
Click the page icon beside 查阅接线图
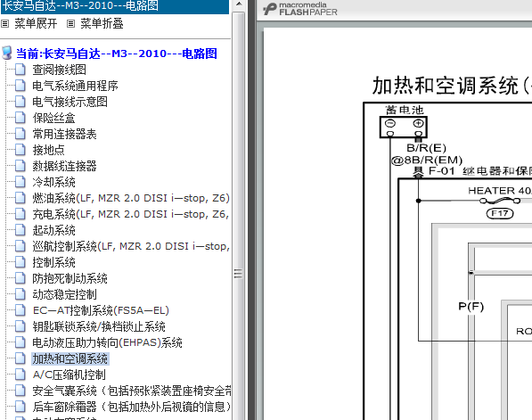[x=20, y=70]
